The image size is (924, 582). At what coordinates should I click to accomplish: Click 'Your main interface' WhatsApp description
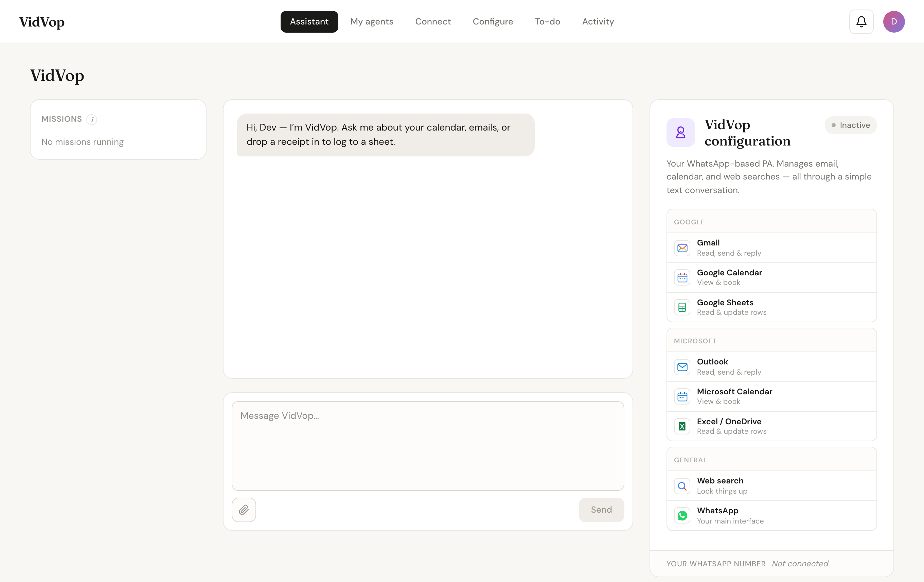[x=730, y=521]
